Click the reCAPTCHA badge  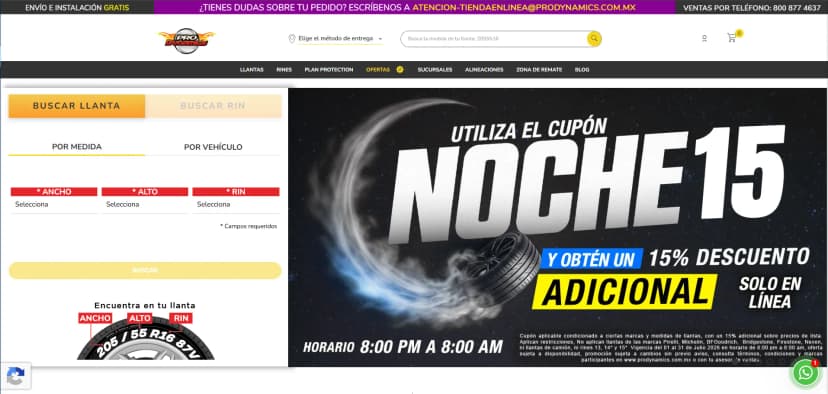tap(15, 376)
